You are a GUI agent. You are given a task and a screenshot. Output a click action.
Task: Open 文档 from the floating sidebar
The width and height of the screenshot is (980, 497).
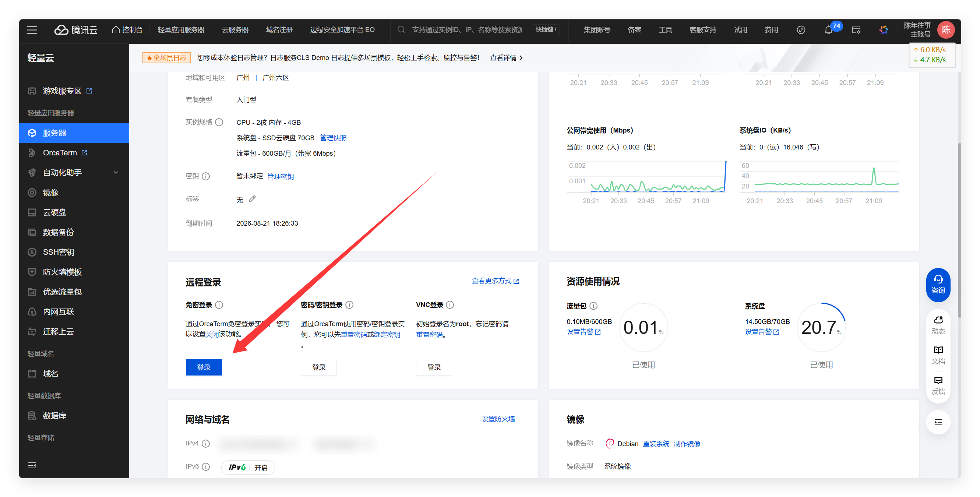coord(938,355)
